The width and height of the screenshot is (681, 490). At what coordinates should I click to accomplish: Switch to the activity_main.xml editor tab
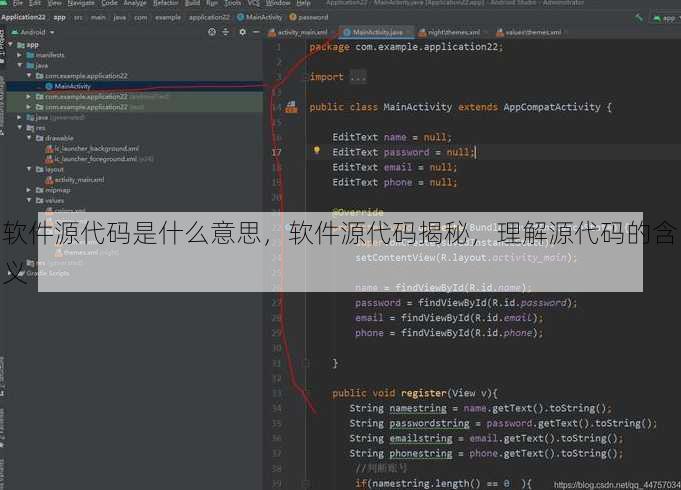coord(300,32)
